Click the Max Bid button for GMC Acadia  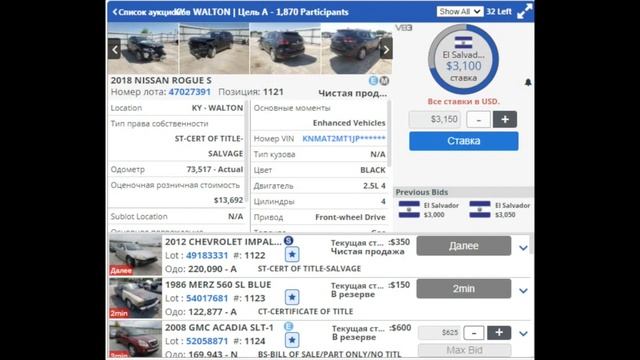[464, 350]
